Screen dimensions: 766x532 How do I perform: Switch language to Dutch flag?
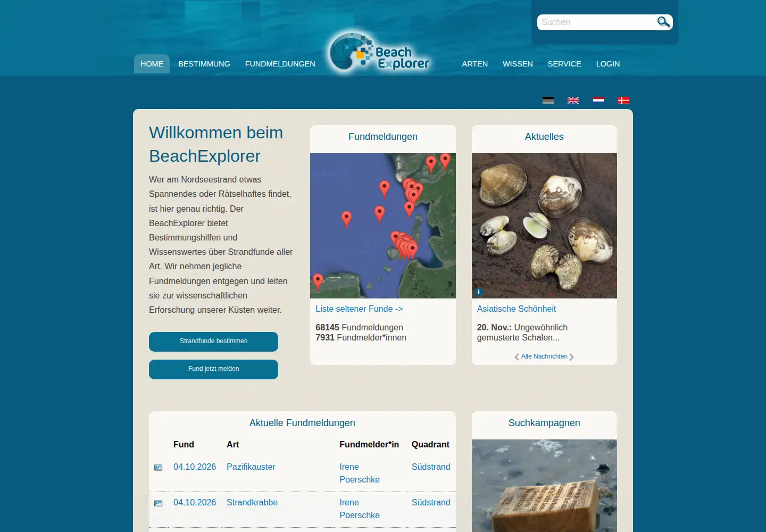(598, 100)
